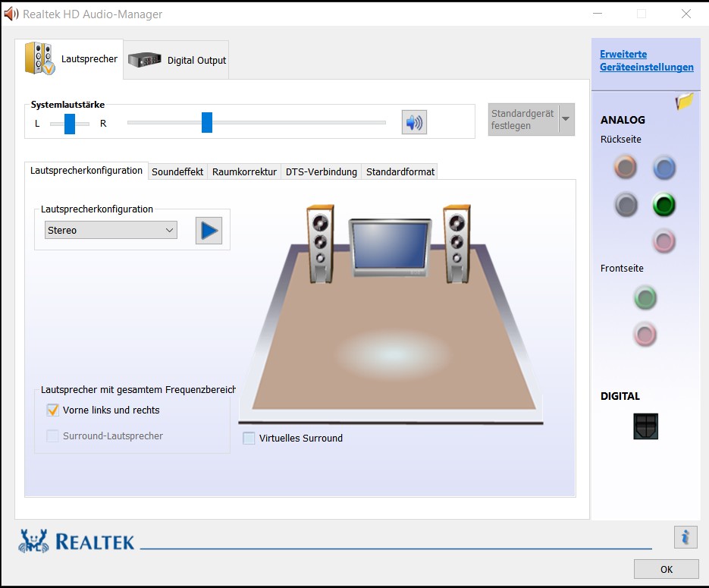Image resolution: width=709 pixels, height=588 pixels.
Task: Click the Systemlautstärke label
Action: 67,105
